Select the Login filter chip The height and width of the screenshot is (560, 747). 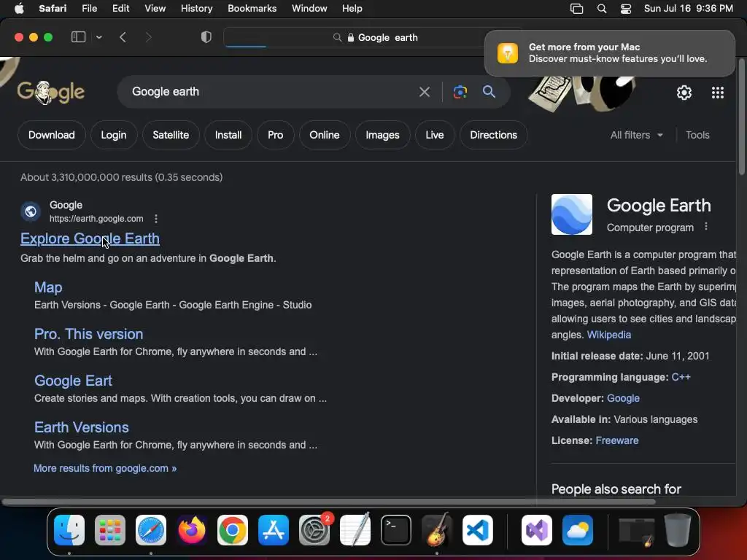(113, 135)
